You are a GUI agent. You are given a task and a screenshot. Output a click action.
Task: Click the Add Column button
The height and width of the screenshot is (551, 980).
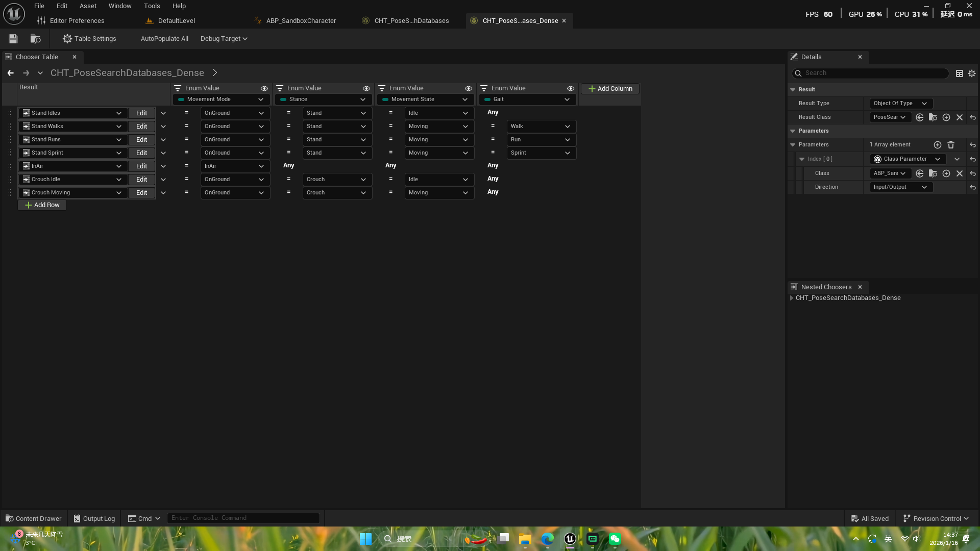click(610, 89)
